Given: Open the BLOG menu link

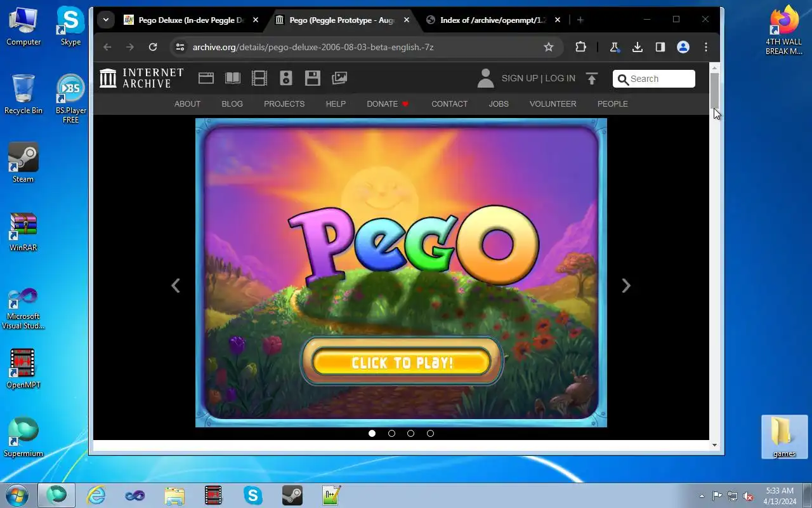Looking at the screenshot, I should (x=232, y=104).
